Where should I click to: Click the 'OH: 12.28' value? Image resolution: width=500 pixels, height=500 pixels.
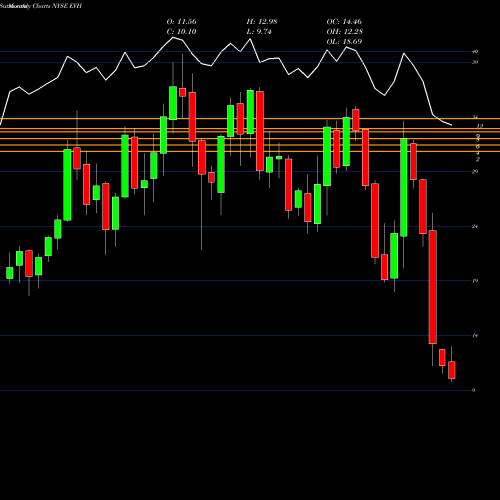[x=345, y=32]
